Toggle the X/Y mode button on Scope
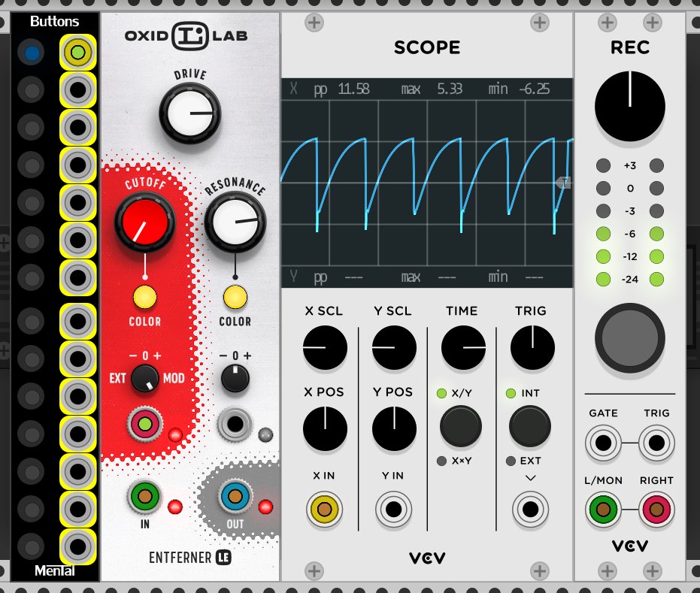The height and width of the screenshot is (593, 700). [461, 426]
